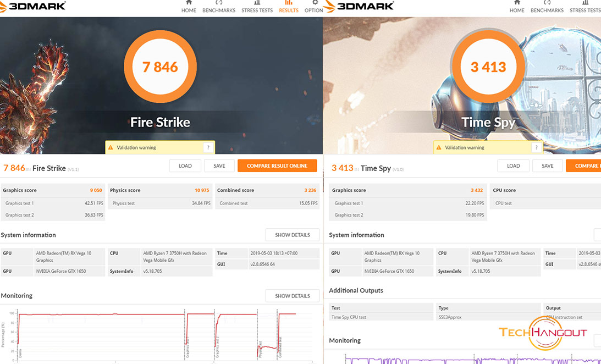
Task: Open STRESS TESTS in Time Spy window
Action: pyautogui.click(x=585, y=7)
